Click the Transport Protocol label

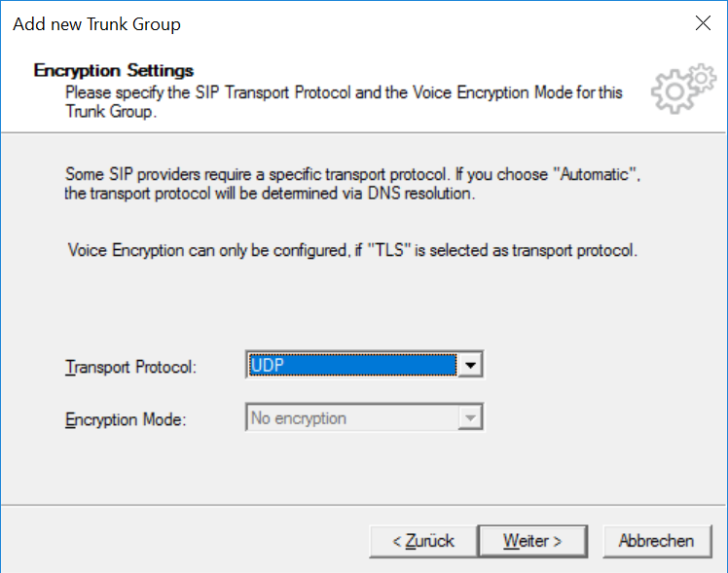click(130, 367)
